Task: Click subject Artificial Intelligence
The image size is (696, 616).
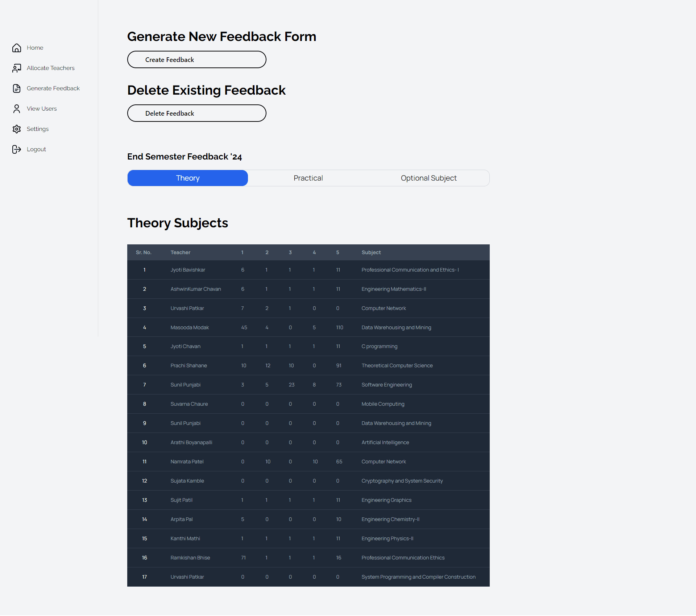Action: 385,442
